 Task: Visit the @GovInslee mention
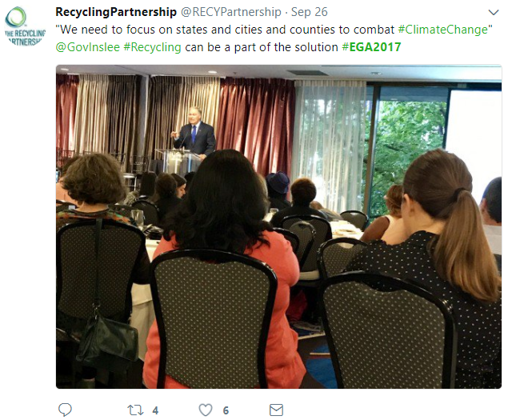tap(87, 47)
